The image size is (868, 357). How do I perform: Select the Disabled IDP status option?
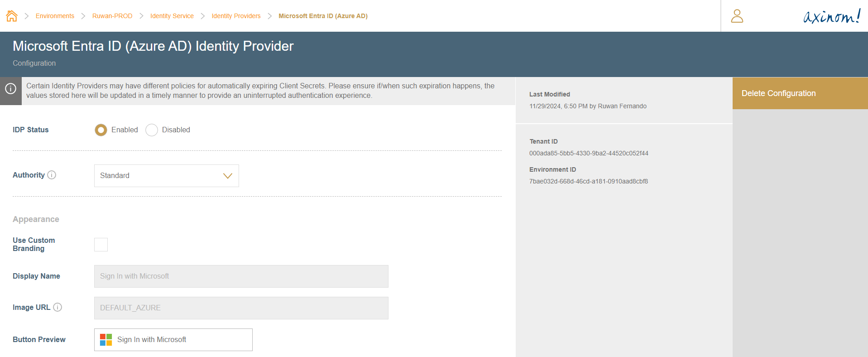[152, 130]
